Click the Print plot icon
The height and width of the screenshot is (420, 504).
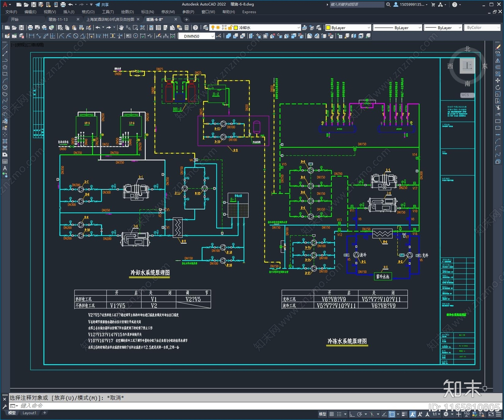(x=31, y=28)
